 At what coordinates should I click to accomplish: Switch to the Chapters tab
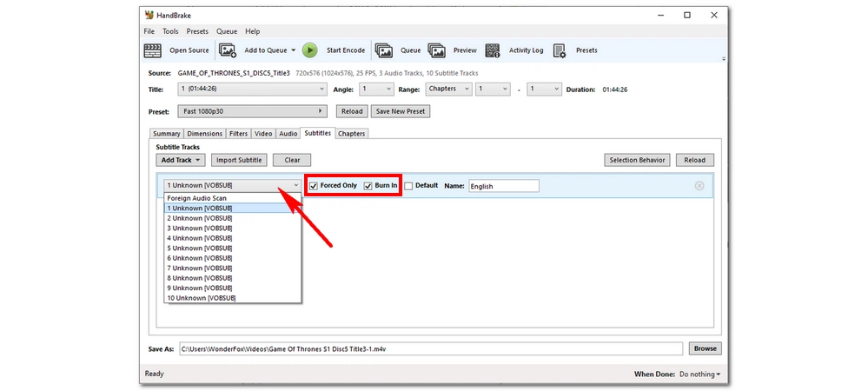pyautogui.click(x=352, y=134)
